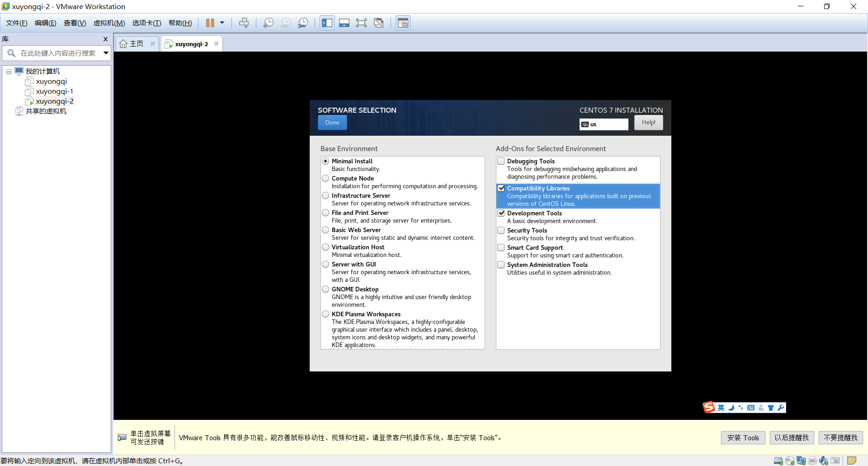
Task: Click the CD/DVD drive status bar icon
Action: 790,461
